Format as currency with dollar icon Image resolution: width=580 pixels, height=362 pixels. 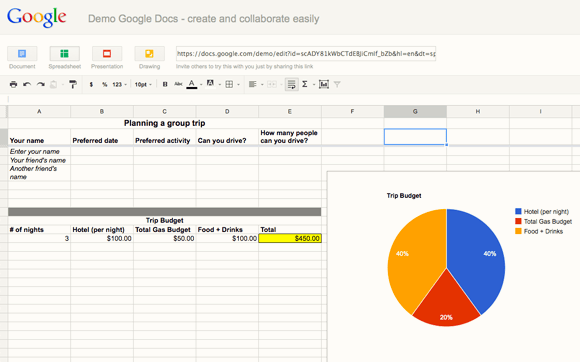pyautogui.click(x=91, y=84)
